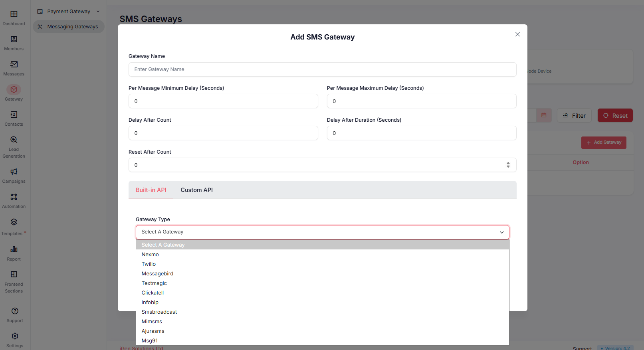Select the Contacts sidebar icon

tap(14, 115)
